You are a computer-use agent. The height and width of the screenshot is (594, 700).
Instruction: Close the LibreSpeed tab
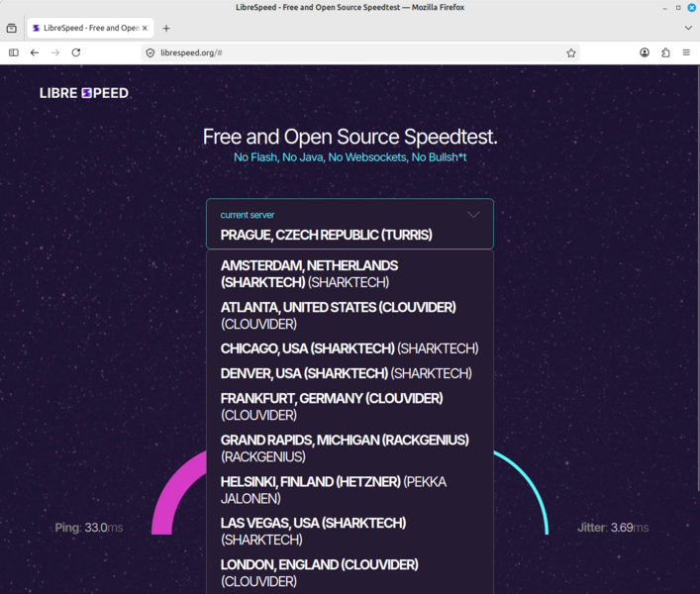[145, 28]
